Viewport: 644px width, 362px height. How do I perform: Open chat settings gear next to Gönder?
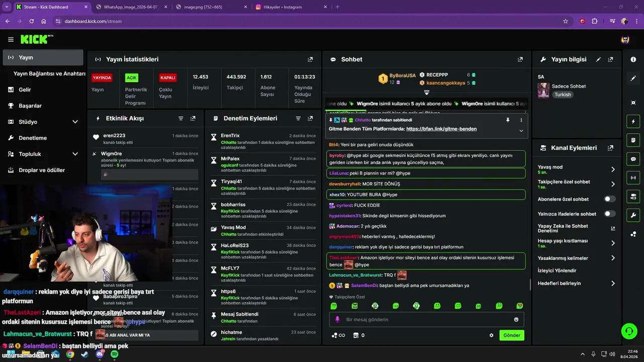pyautogui.click(x=492, y=335)
